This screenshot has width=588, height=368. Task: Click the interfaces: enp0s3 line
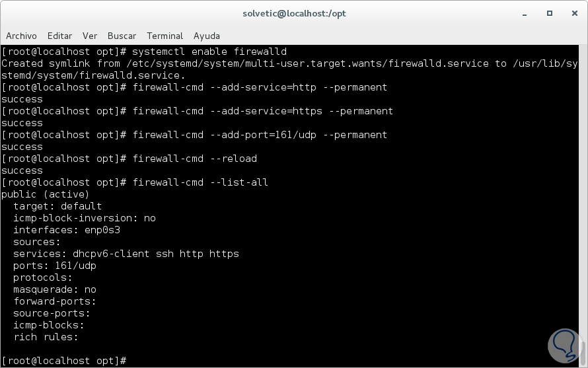(x=67, y=230)
